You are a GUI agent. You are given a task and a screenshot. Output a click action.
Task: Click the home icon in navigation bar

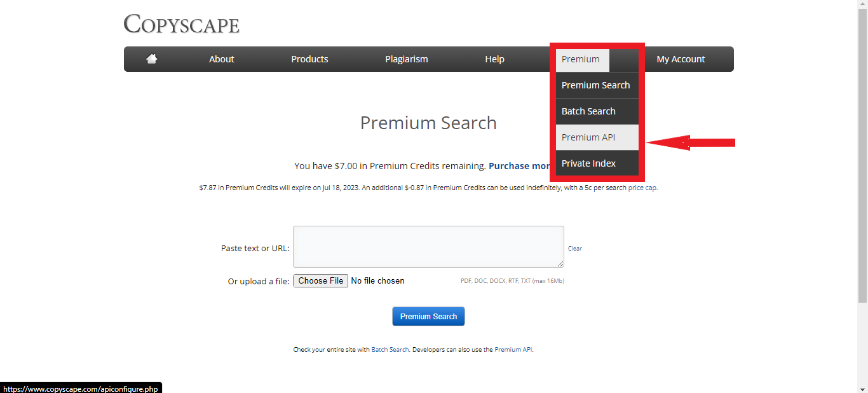pos(151,59)
